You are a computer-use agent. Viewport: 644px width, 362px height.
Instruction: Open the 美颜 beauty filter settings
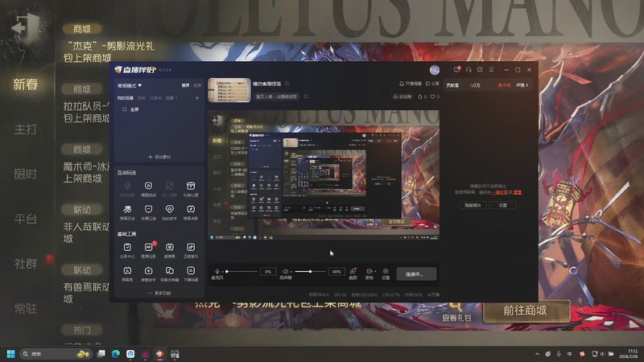point(353,274)
